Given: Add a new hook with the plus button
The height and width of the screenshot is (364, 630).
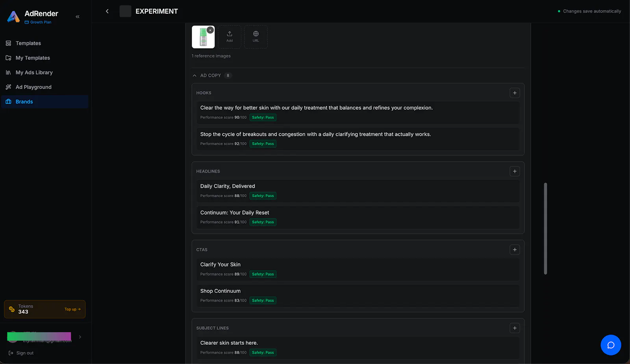Looking at the screenshot, I should (x=515, y=93).
